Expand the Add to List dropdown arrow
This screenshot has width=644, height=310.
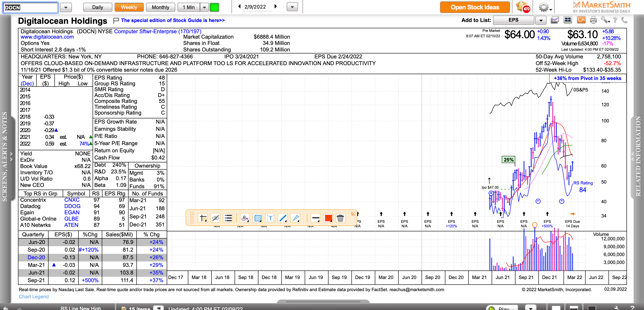(x=541, y=20)
